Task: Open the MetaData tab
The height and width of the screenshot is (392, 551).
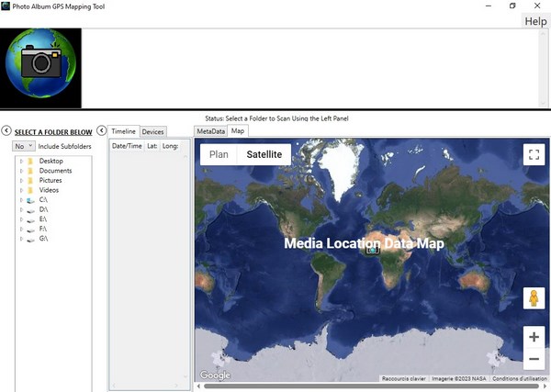Action: [210, 131]
